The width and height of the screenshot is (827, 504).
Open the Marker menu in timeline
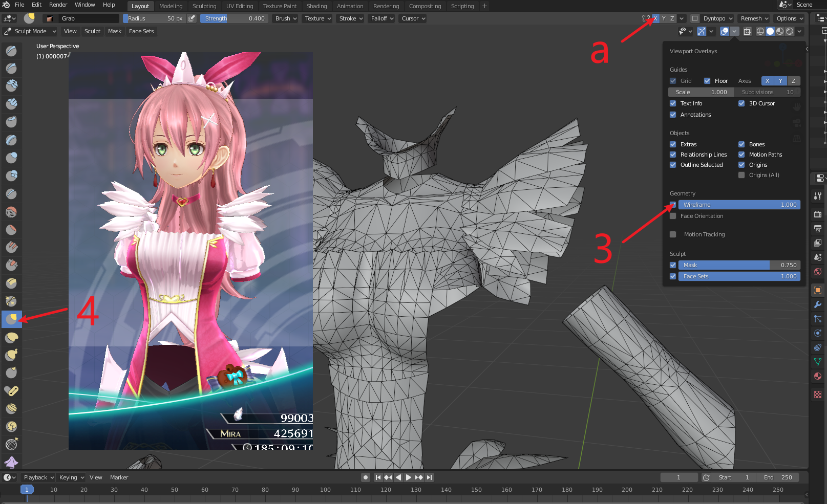[x=119, y=477]
